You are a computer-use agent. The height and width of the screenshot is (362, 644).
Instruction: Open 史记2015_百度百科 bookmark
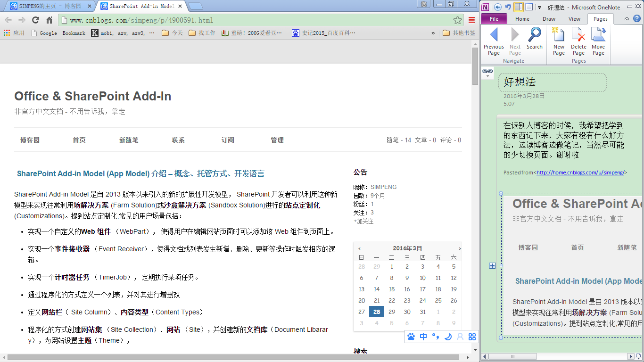click(323, 33)
